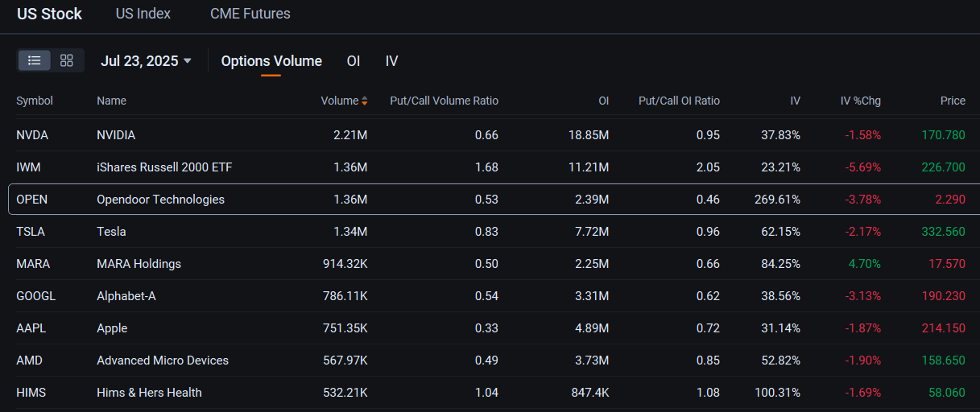Click the Volume sort arrows icon
The image size is (980, 412).
coord(365,101)
